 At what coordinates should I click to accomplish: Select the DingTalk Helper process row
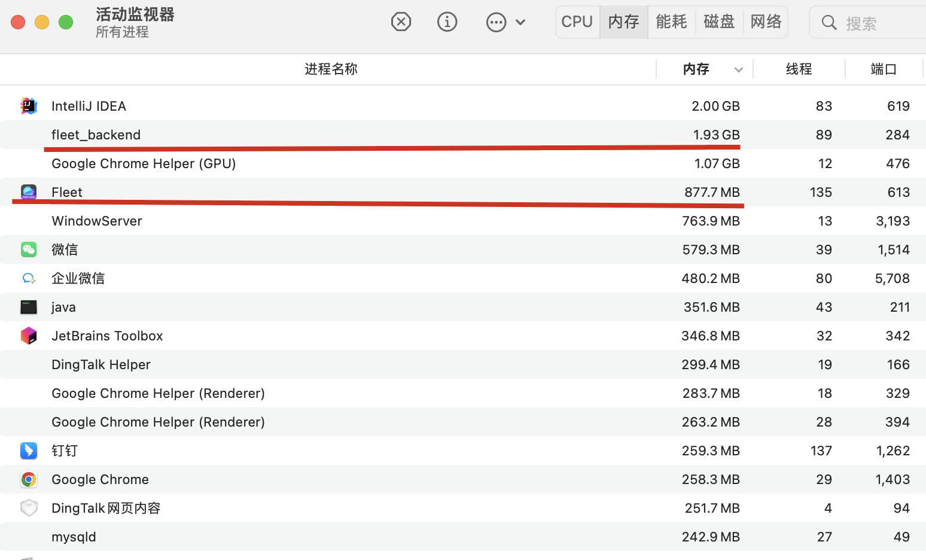463,364
